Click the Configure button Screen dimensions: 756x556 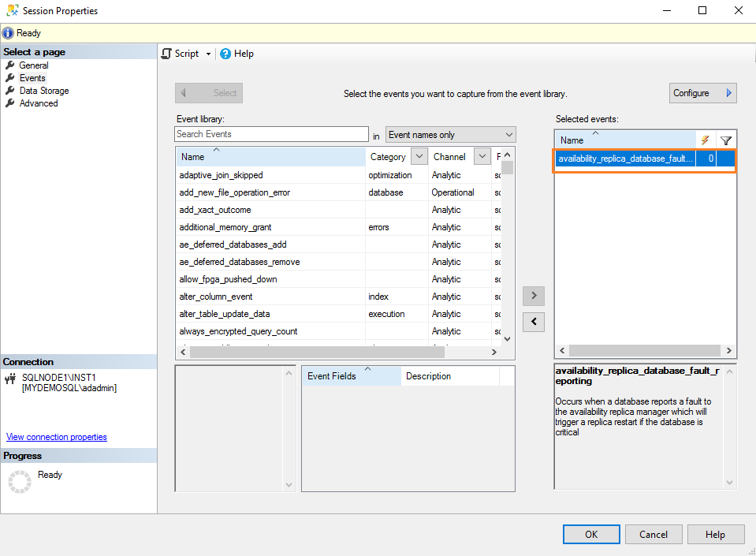click(x=702, y=93)
